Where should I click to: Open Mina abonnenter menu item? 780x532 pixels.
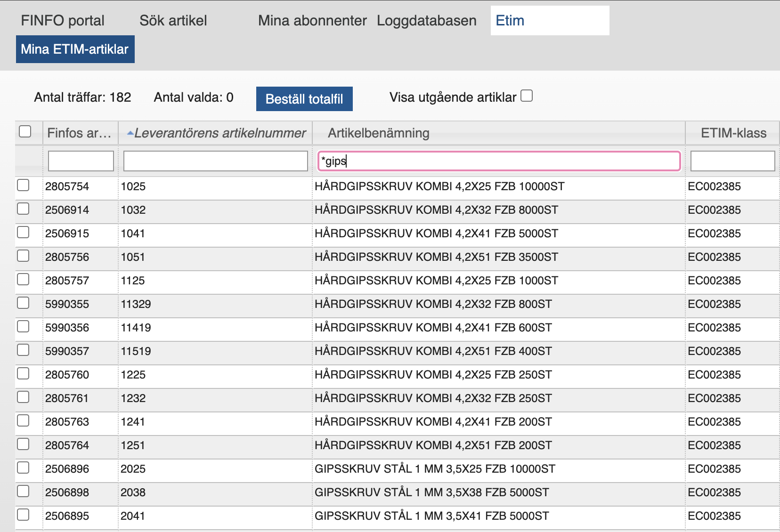pos(312,21)
